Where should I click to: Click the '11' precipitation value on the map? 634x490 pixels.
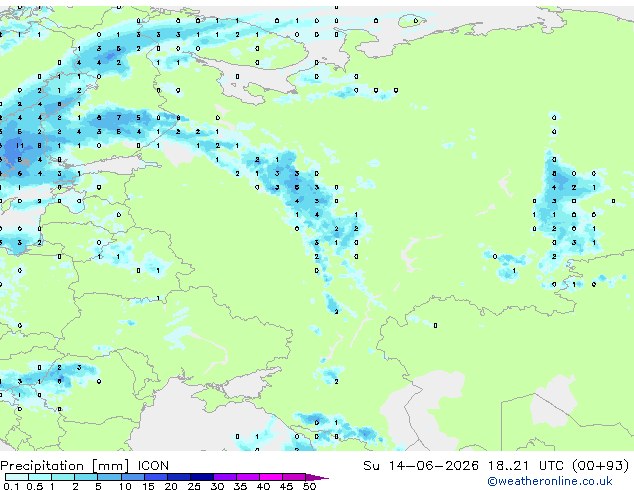click(x=20, y=146)
